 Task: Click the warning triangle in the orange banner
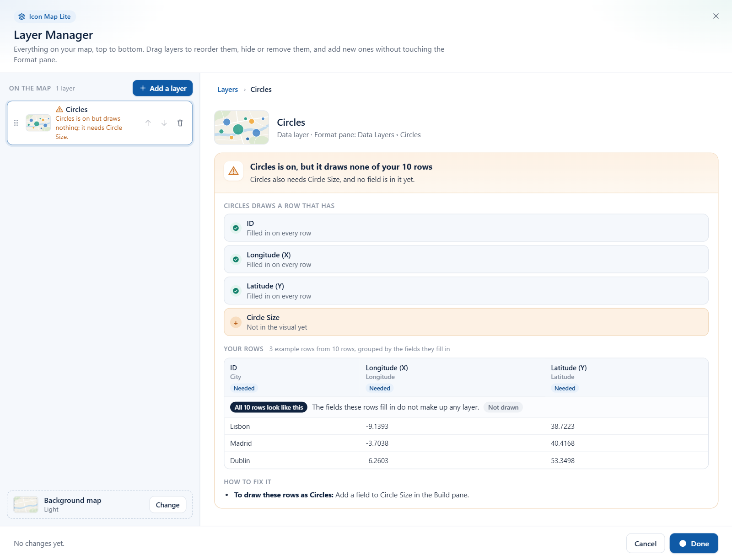click(234, 171)
